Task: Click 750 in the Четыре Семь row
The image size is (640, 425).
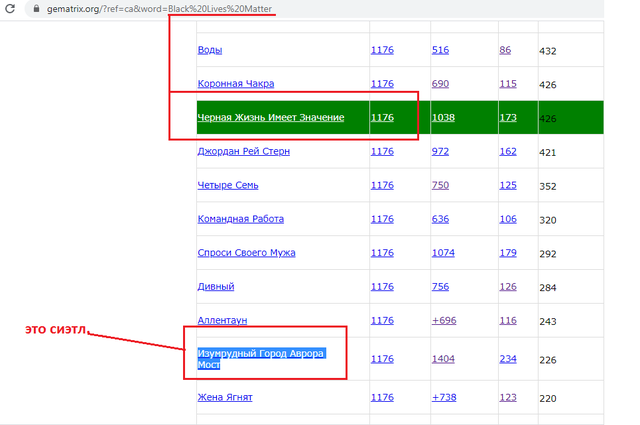Action: pyautogui.click(x=440, y=185)
